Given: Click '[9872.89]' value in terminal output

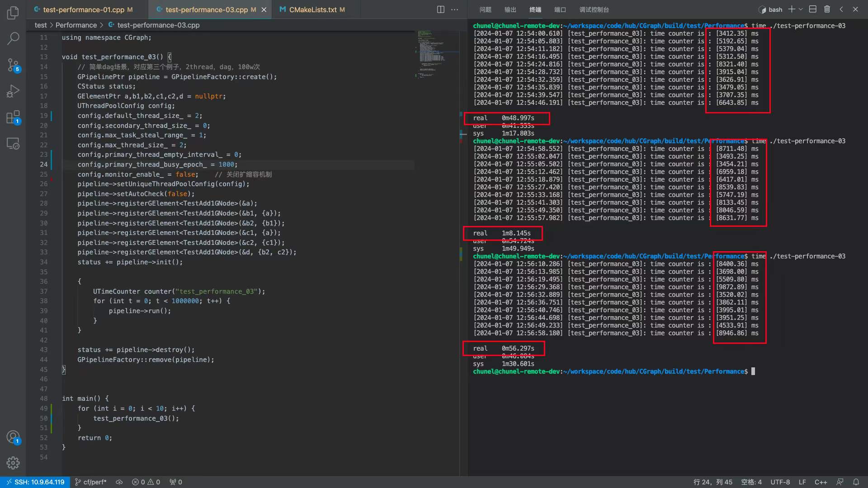Looking at the screenshot, I should tap(731, 287).
